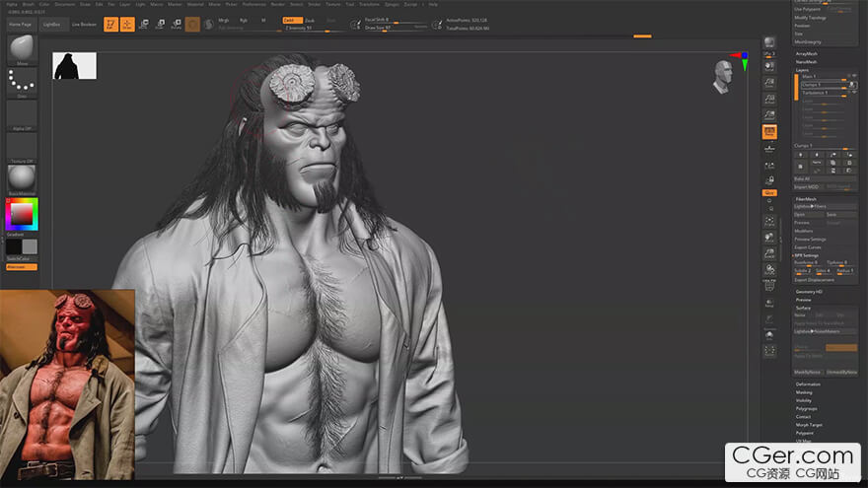Open the Tool menu
This screenshot has width=868, height=488.
[x=350, y=4]
